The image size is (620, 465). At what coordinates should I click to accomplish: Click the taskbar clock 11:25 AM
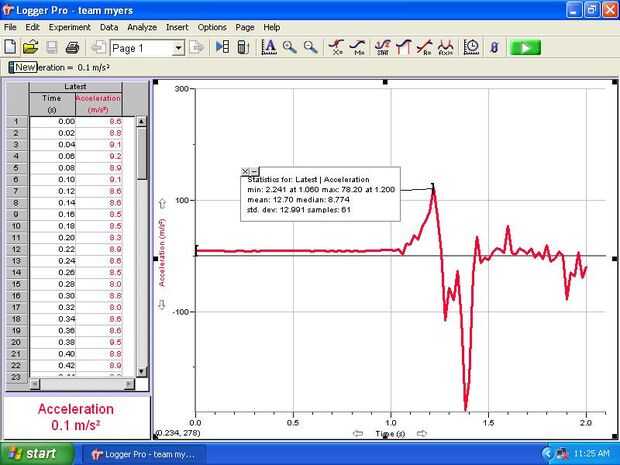point(592,453)
